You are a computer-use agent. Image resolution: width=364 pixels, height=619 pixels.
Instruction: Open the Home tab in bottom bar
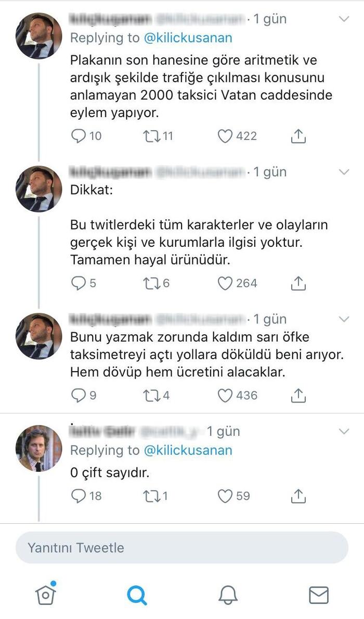(x=46, y=593)
